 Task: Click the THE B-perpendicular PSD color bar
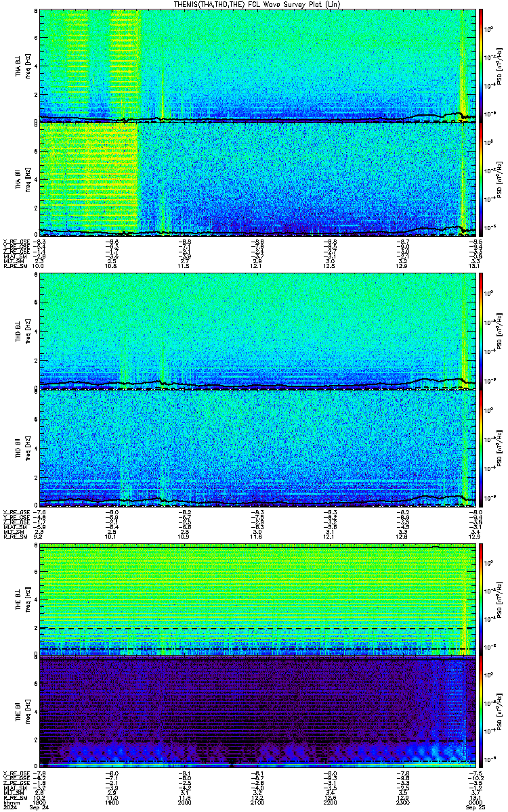coord(482,600)
